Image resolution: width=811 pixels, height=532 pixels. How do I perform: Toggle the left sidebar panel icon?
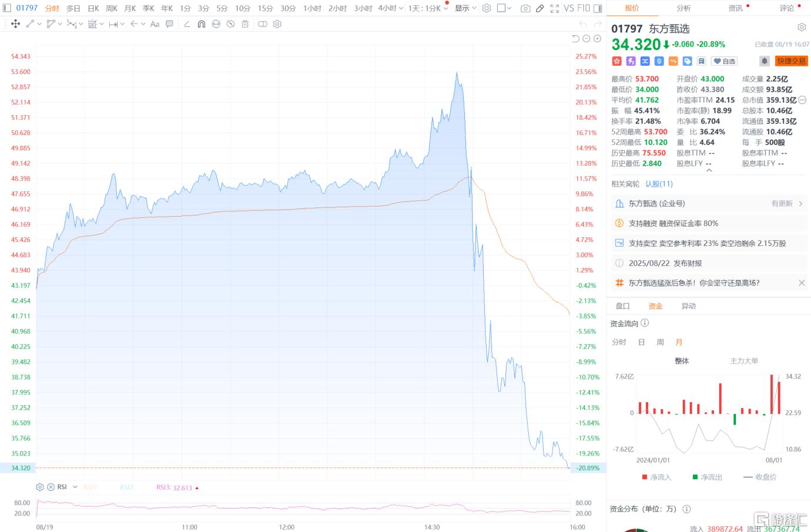8,8
